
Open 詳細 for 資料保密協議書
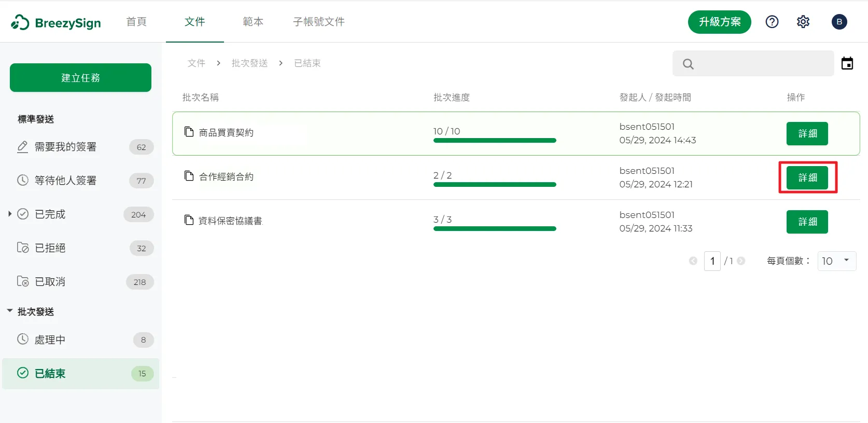click(x=807, y=222)
